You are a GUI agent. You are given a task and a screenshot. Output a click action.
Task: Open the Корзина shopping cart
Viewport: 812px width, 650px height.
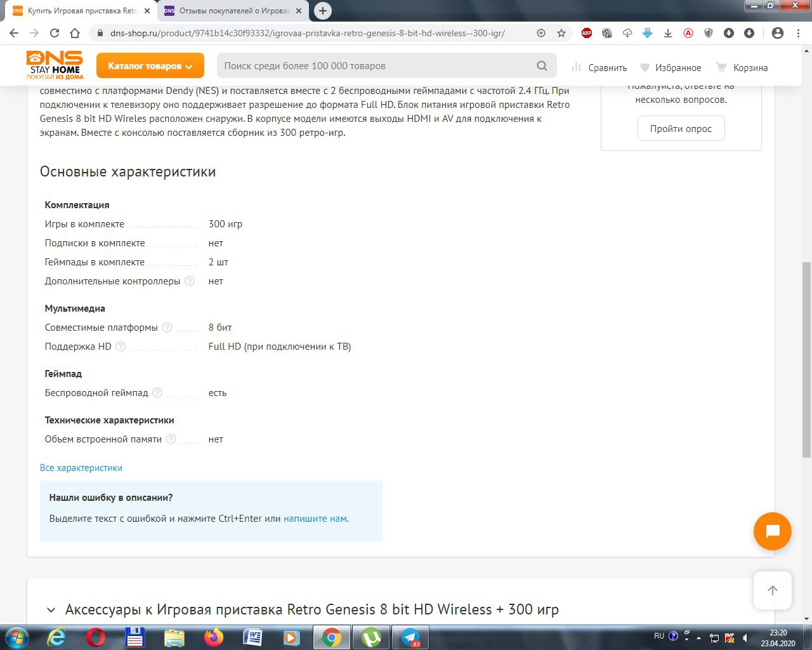(742, 67)
